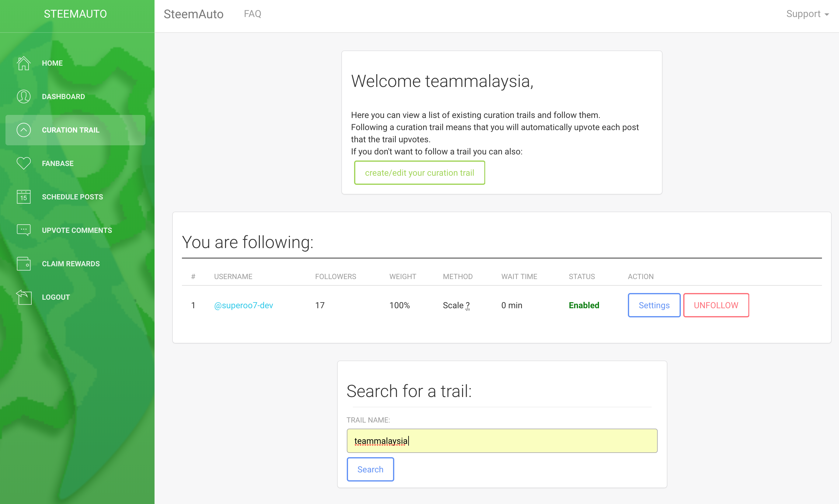The width and height of the screenshot is (839, 504).
Task: Click the USERNAME column header
Action: 233,276
